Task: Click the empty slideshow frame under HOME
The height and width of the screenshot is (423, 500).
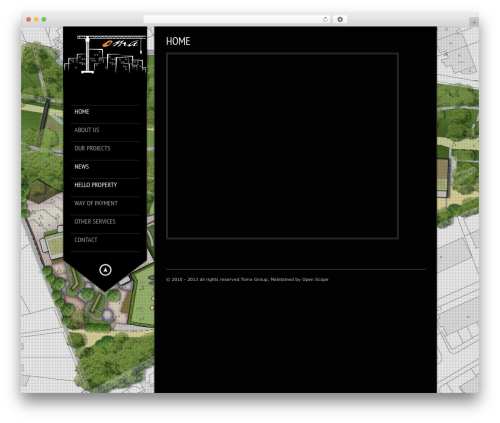Action: tap(282, 146)
